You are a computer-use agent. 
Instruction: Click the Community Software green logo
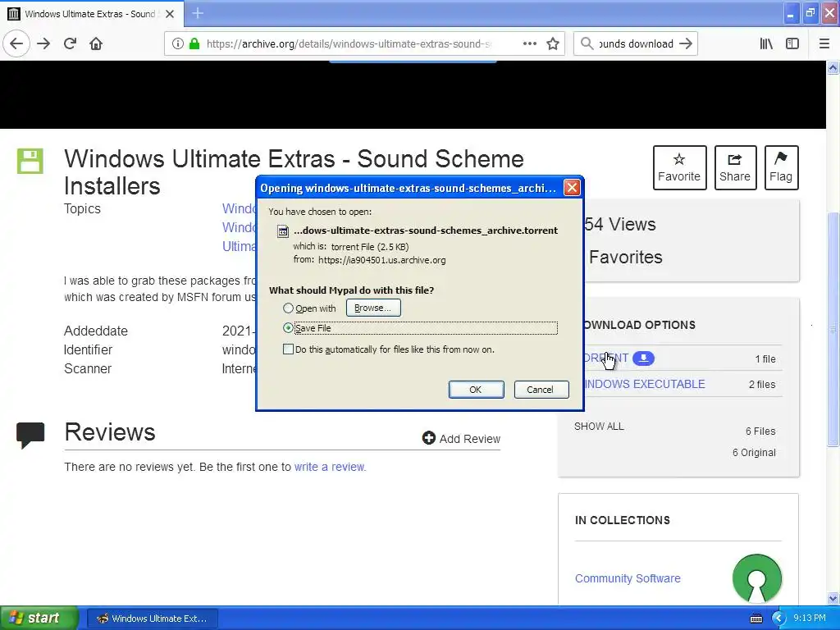click(757, 578)
